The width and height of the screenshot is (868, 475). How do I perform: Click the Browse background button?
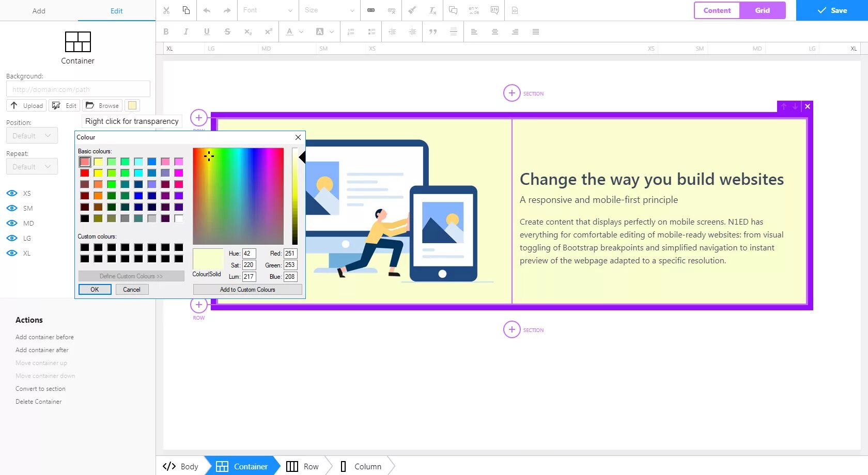pyautogui.click(x=102, y=105)
